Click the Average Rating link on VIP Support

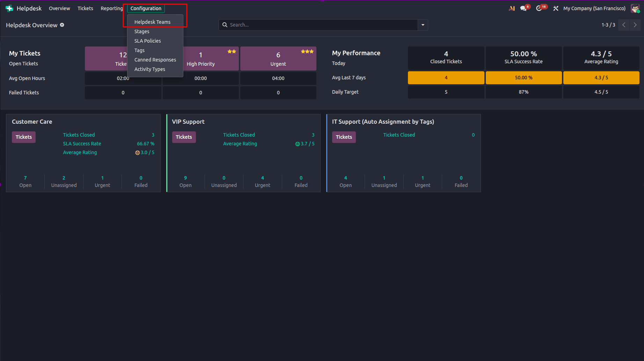240,144
